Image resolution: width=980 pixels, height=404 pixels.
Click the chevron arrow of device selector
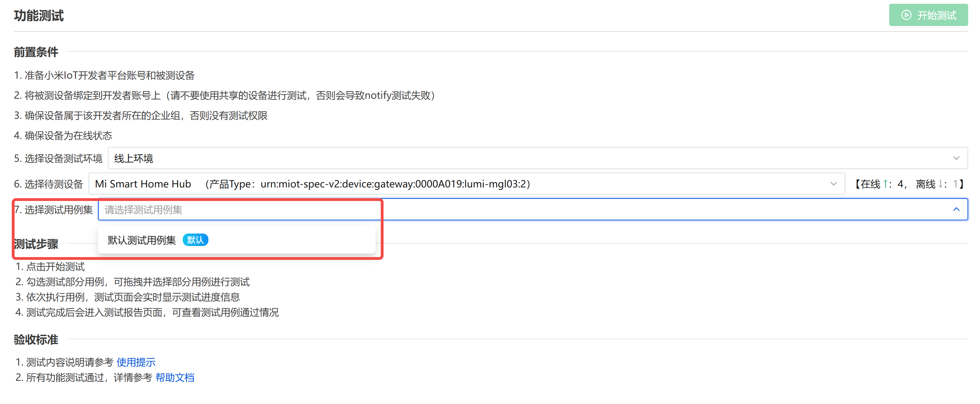point(833,184)
